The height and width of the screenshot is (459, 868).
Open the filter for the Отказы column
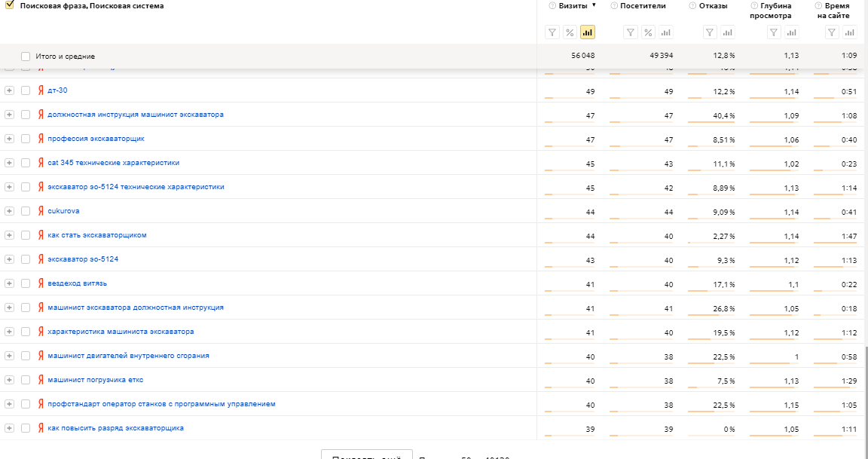point(709,32)
